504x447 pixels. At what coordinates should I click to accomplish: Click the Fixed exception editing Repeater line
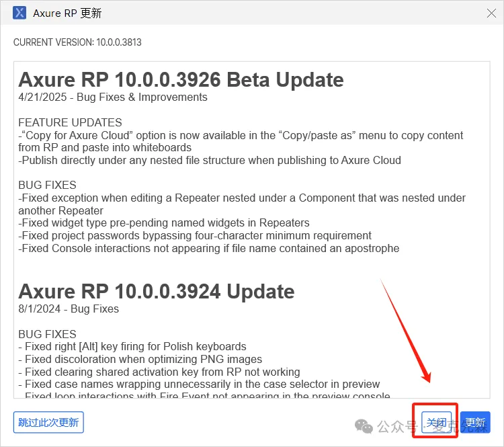click(242, 204)
